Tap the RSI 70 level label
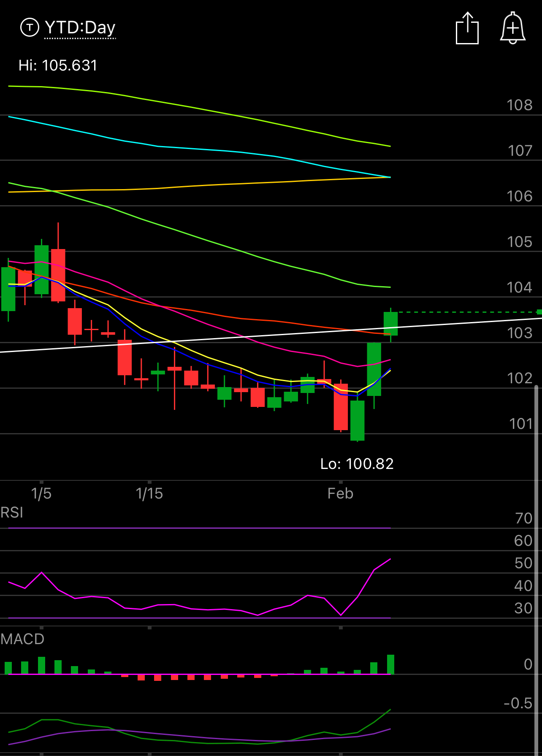542x756 pixels. pos(523,518)
